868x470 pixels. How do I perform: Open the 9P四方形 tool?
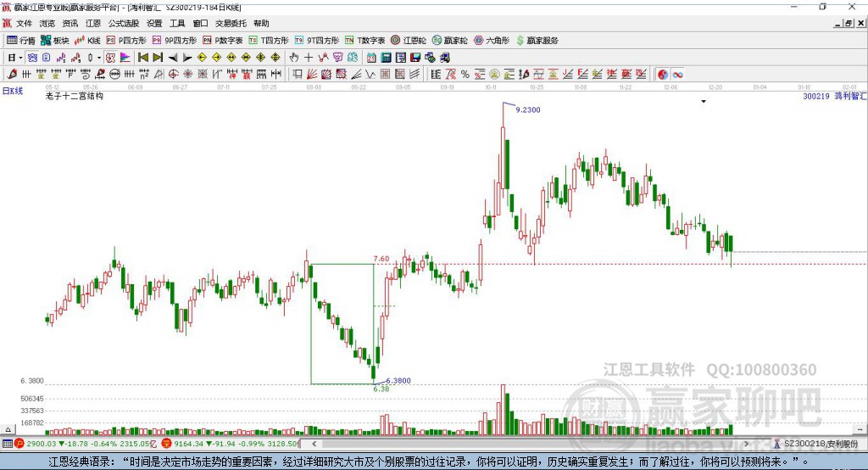click(x=175, y=41)
